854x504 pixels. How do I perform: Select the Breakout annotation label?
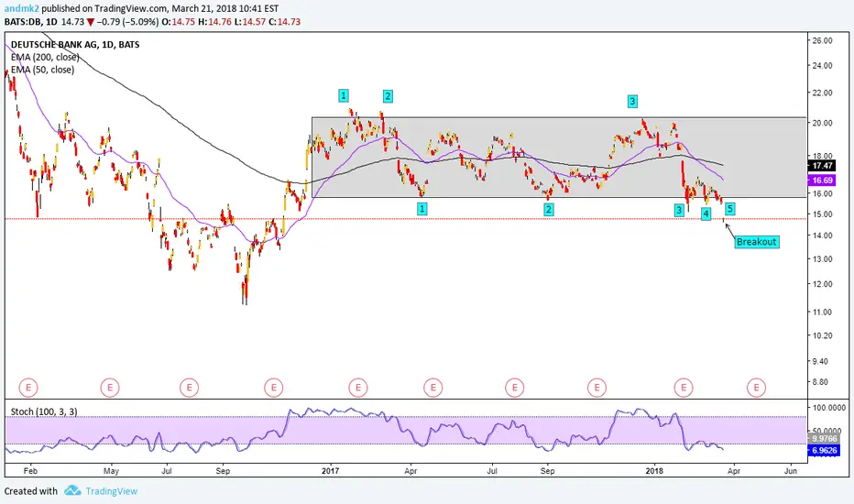pos(757,242)
